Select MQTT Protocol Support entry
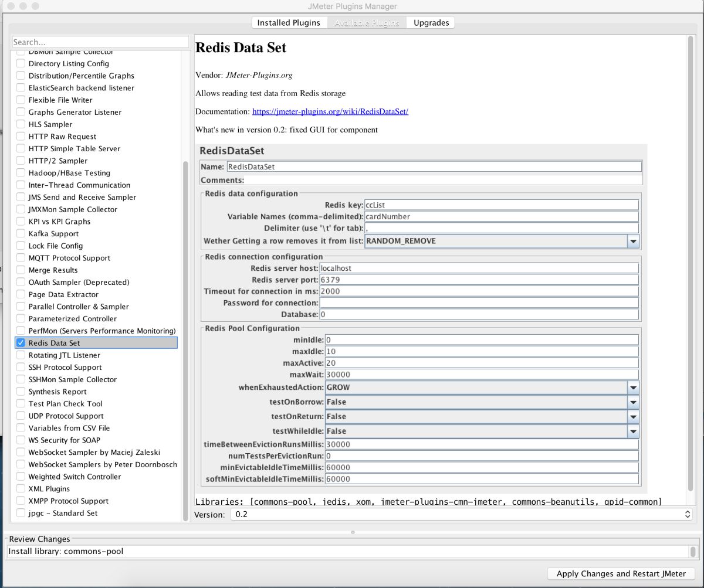 69,258
